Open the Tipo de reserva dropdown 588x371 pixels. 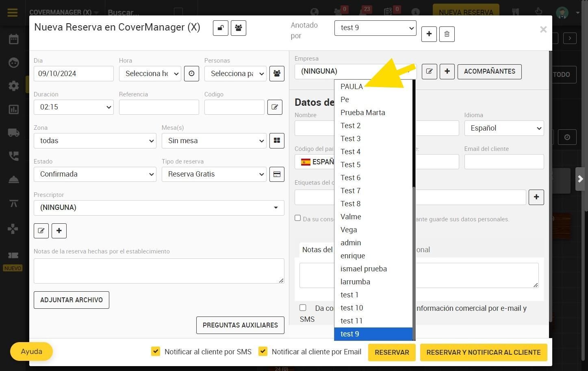pos(214,175)
